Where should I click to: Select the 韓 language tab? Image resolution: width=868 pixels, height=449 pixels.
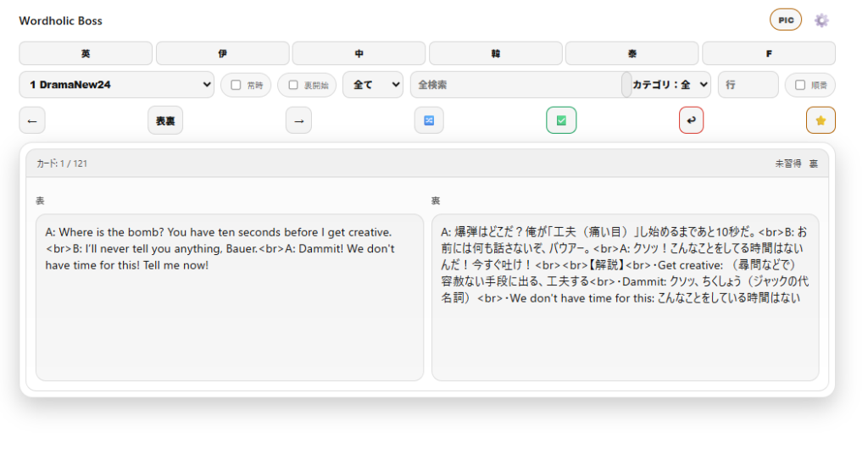tap(495, 53)
